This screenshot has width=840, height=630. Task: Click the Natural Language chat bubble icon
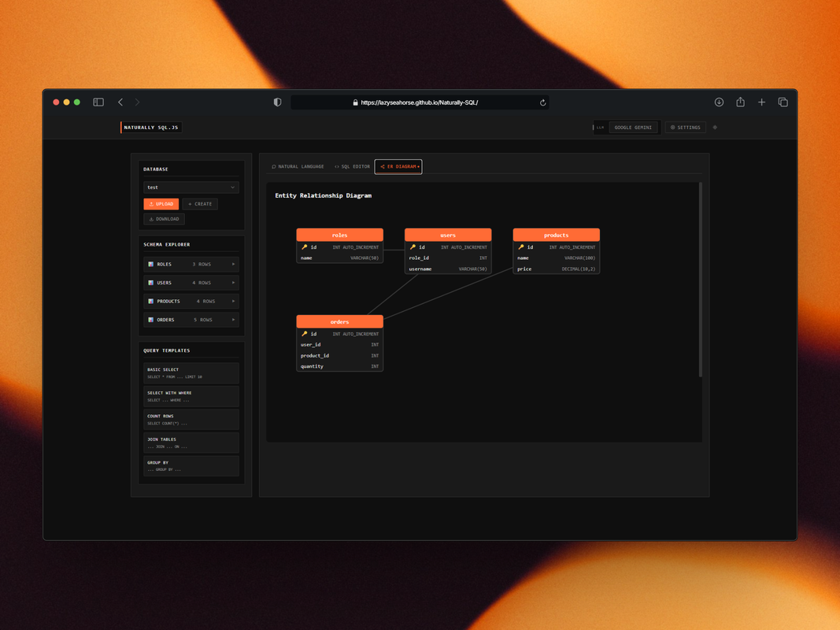click(274, 167)
